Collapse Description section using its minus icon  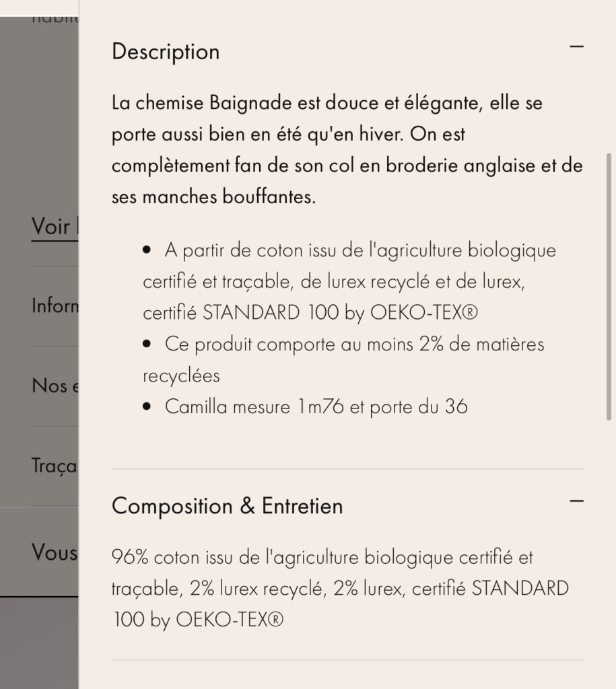coord(576,47)
